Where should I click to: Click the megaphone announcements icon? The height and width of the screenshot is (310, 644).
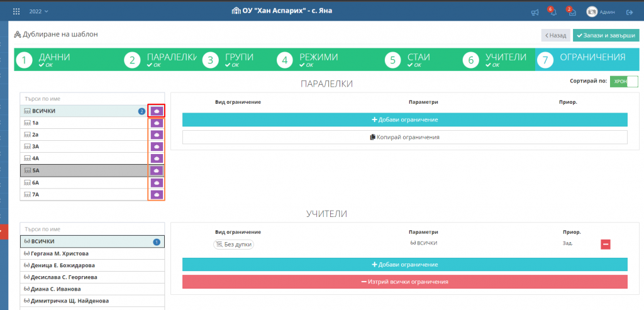[x=535, y=12]
